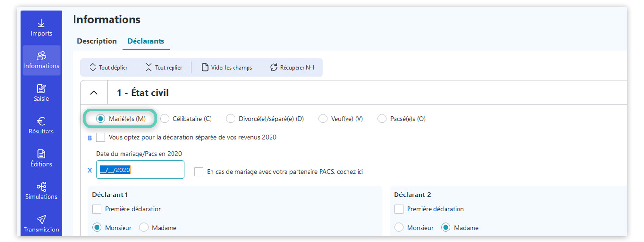
Task: Click the mariage/Pacs date input field
Action: (x=140, y=169)
